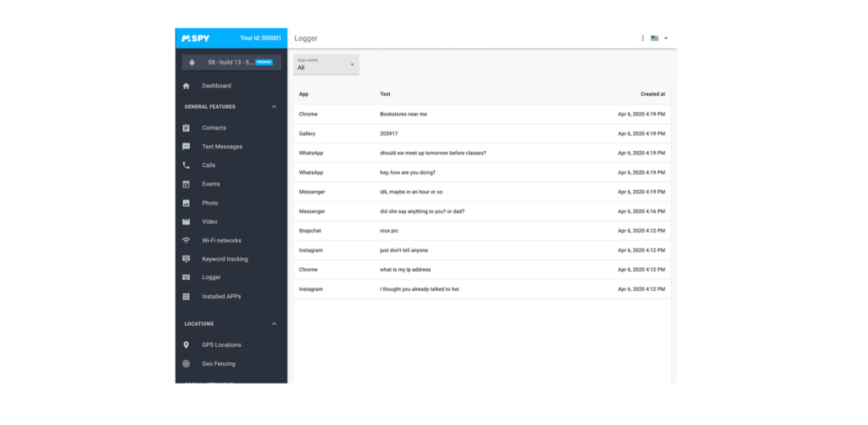
Task: Click 'what is my ip address' entry
Action: (405, 270)
